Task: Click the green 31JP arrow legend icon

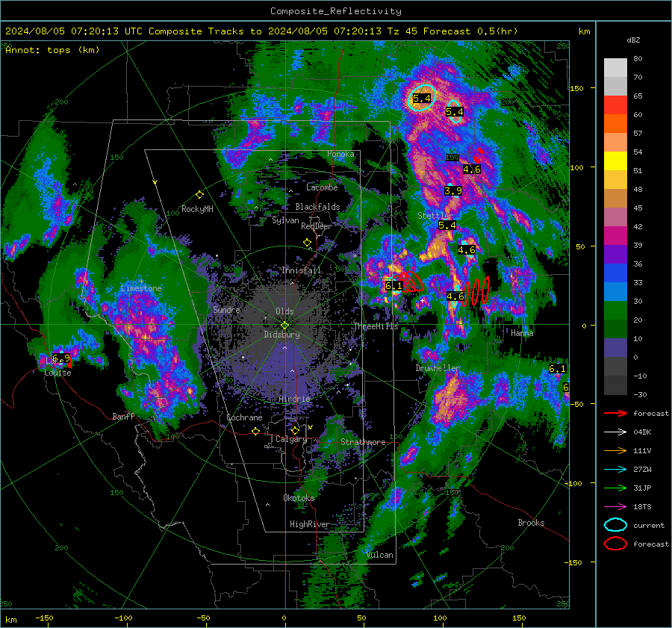Action: point(615,488)
